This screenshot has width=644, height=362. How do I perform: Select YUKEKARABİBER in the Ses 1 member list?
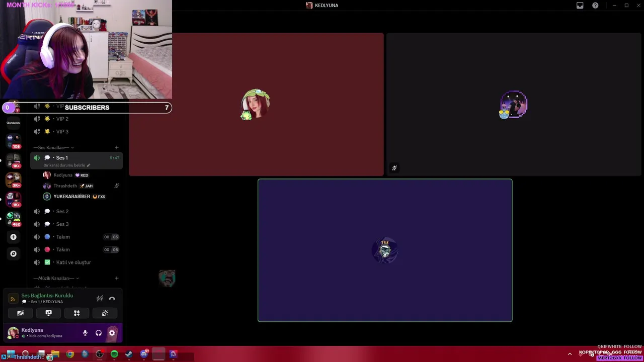(82, 197)
